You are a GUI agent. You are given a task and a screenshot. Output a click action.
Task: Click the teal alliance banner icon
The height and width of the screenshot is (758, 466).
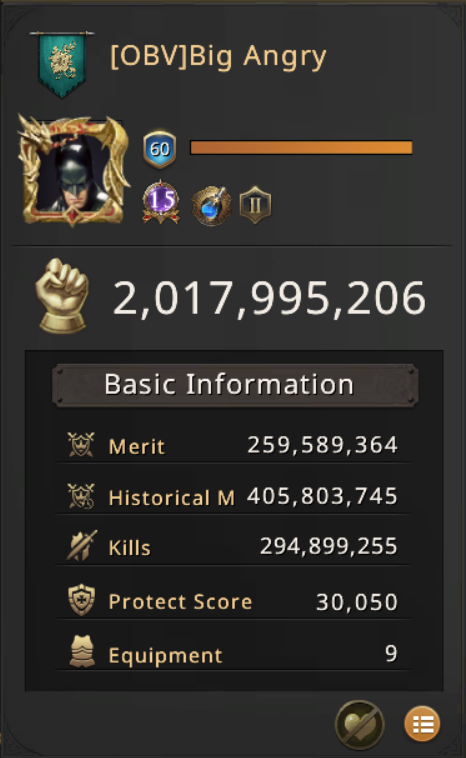(x=62, y=64)
